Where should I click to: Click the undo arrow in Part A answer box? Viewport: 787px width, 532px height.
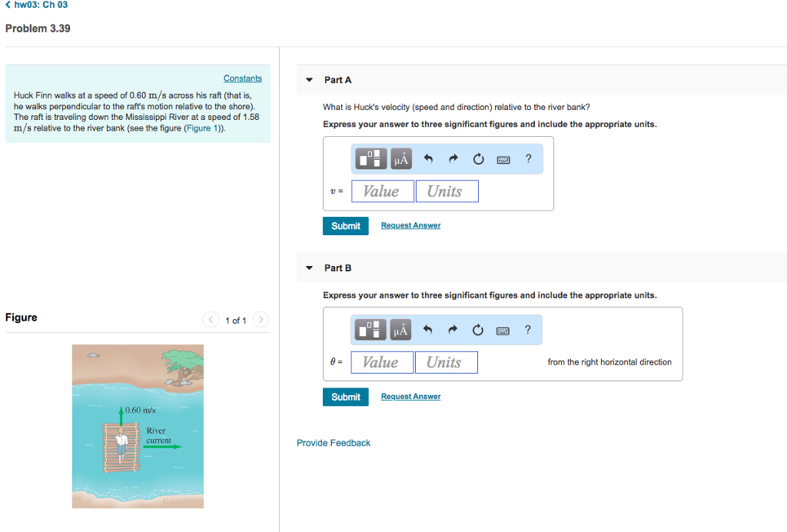click(428, 158)
